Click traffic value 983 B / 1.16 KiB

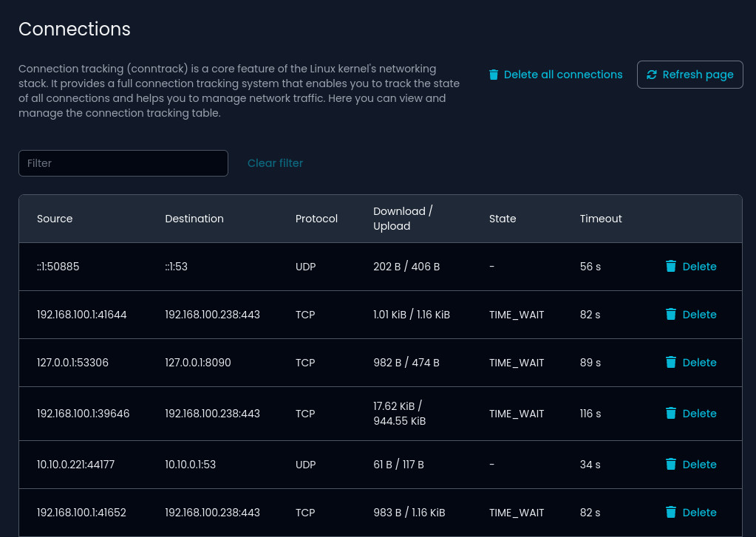409,513
